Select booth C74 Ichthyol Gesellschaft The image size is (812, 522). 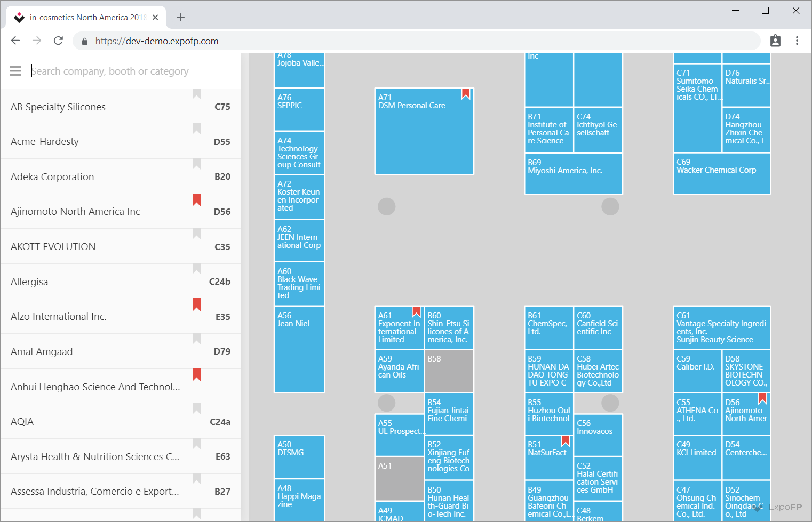click(x=598, y=130)
